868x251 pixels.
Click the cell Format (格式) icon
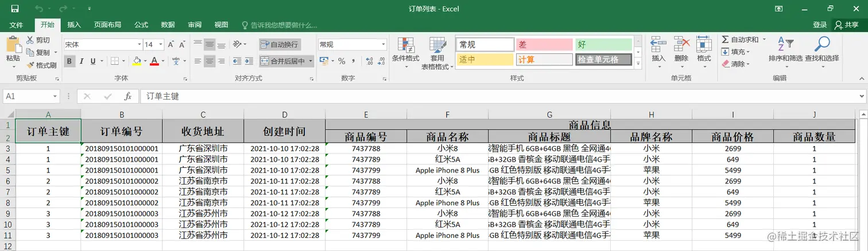(x=704, y=45)
